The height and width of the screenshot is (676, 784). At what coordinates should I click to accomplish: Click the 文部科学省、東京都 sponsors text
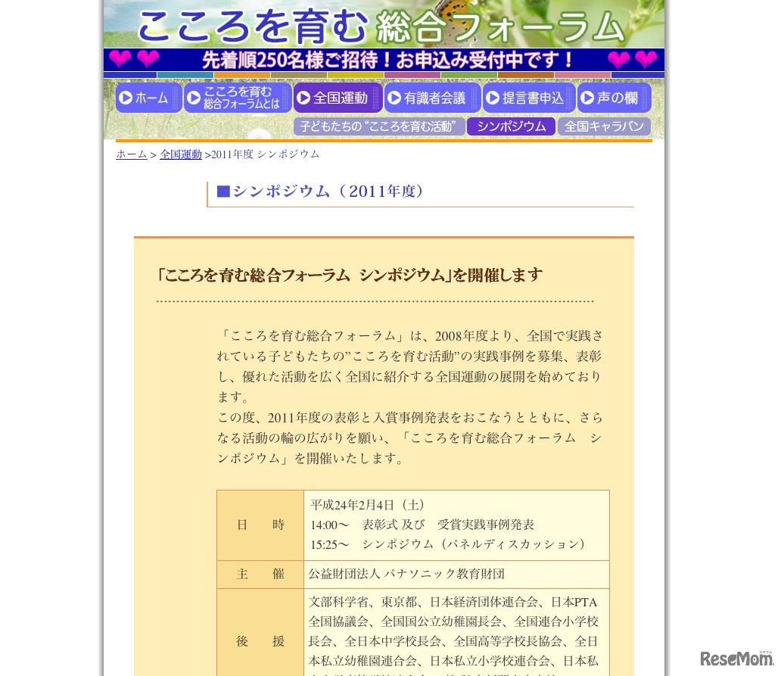click(453, 635)
